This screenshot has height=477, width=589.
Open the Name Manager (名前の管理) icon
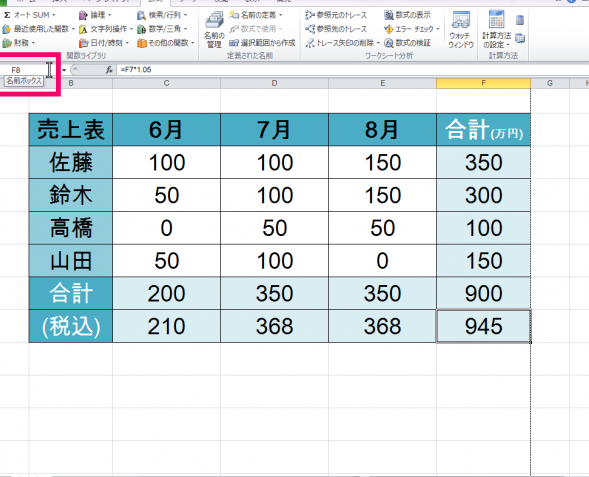(214, 30)
